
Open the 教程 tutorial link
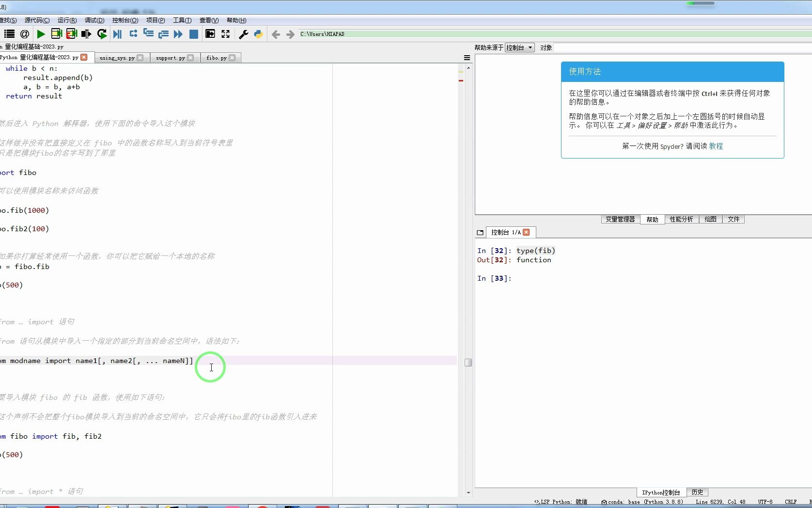pos(716,146)
